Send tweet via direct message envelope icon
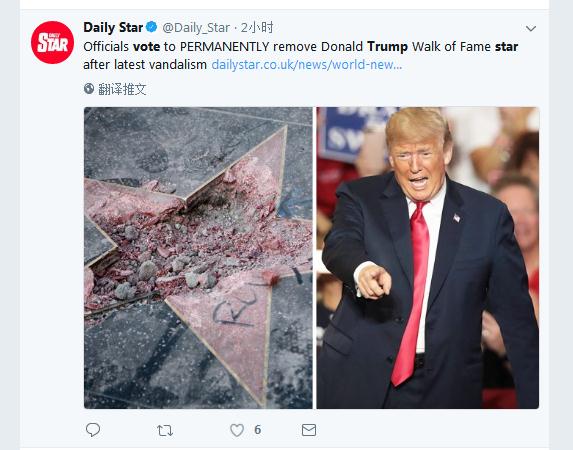573x450 pixels. (x=309, y=430)
